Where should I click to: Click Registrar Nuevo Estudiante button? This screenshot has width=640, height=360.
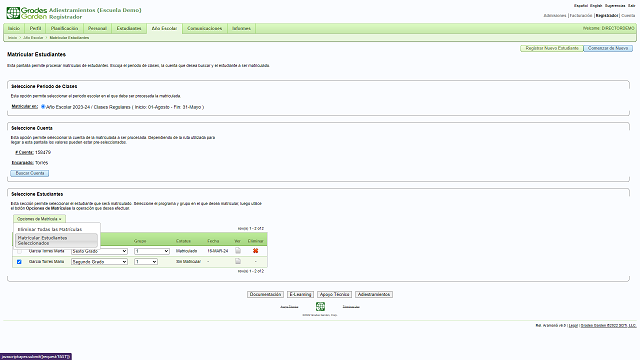(x=552, y=48)
